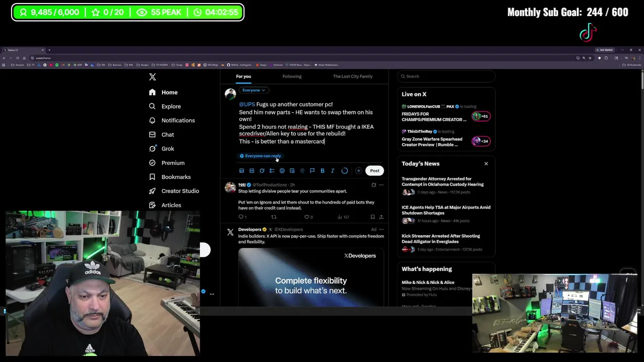Viewport: 644px width, 362px height.
Task: Open Grok from the sidebar
Action: tap(162, 149)
